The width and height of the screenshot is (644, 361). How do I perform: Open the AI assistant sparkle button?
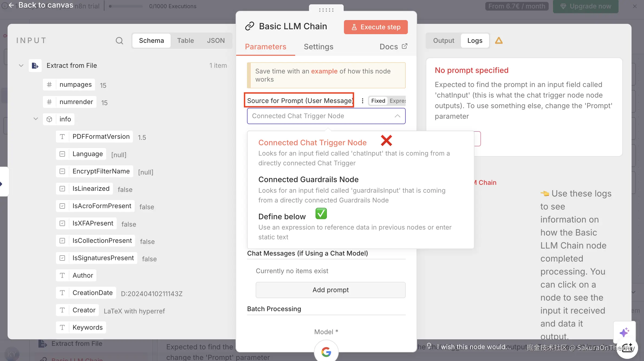point(624,332)
